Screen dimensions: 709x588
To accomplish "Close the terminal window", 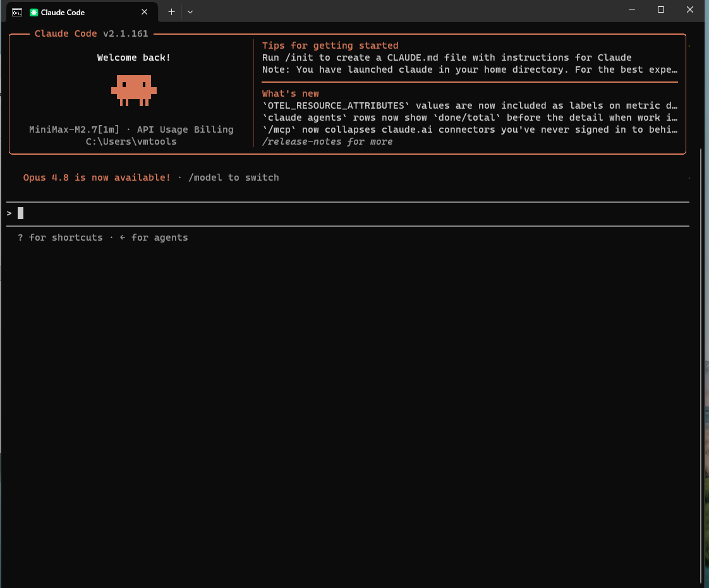I will (689, 9).
